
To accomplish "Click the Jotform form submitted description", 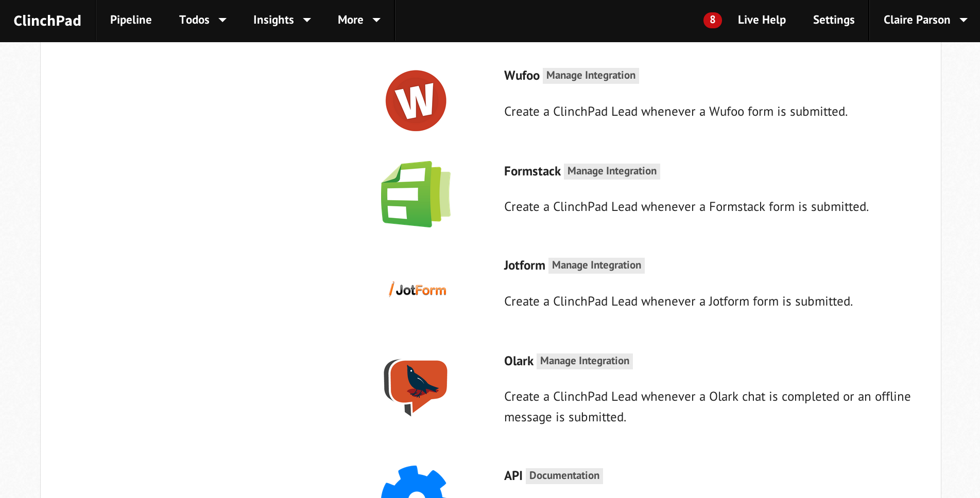I will (x=678, y=301).
